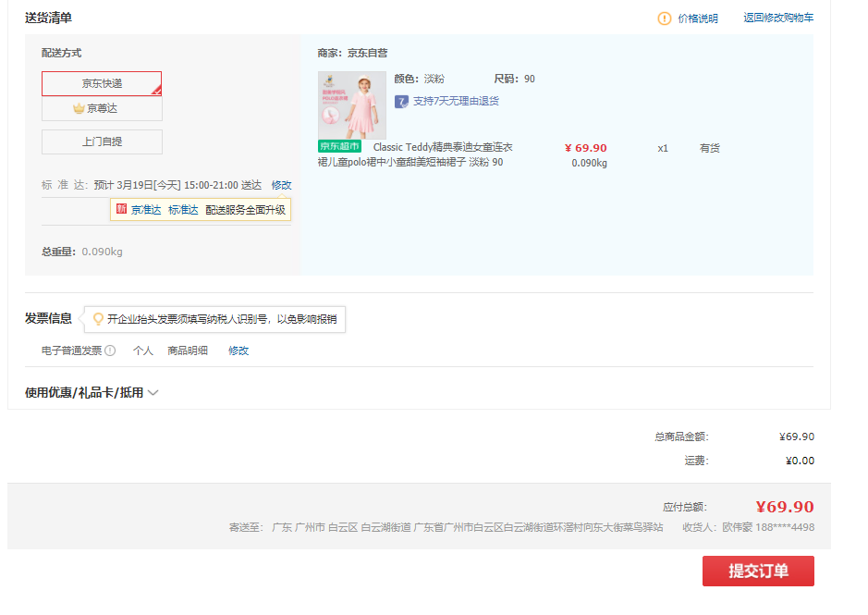Screen dimensions: 868x615
Task: Open the pink dress product thumbnail
Action: point(351,105)
